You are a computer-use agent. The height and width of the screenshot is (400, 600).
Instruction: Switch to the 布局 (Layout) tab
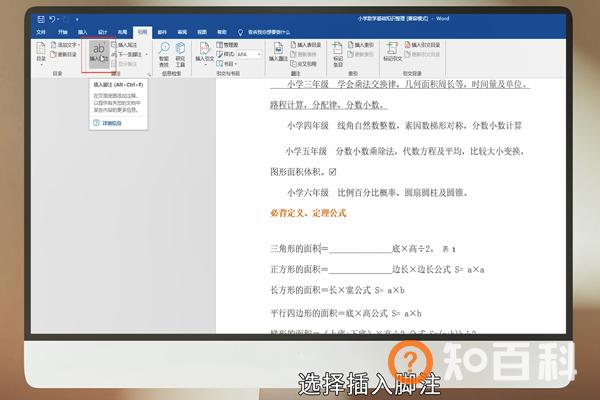(x=122, y=32)
